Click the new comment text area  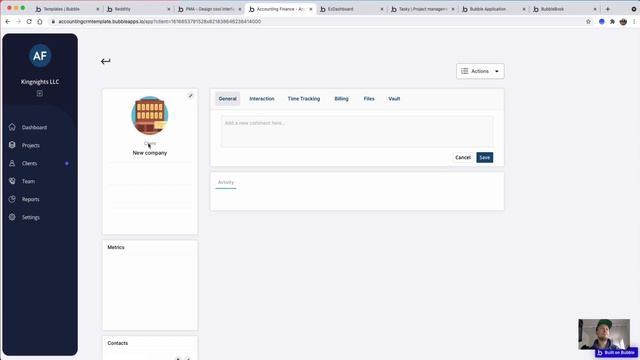357,131
